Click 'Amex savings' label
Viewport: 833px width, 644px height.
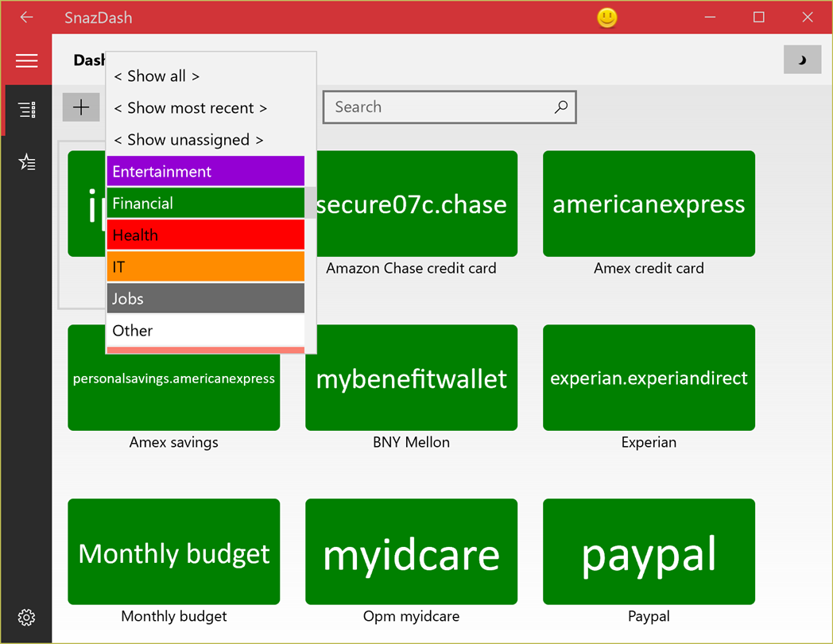174,442
